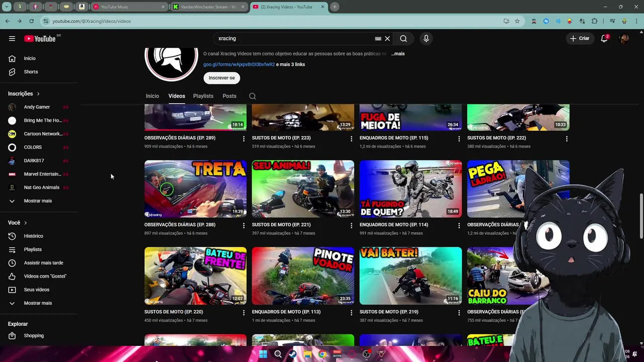Screen dimensions: 644x362
Task: Open options for SUSTOS DE MOTO (EP. 221)
Action: click(x=351, y=226)
